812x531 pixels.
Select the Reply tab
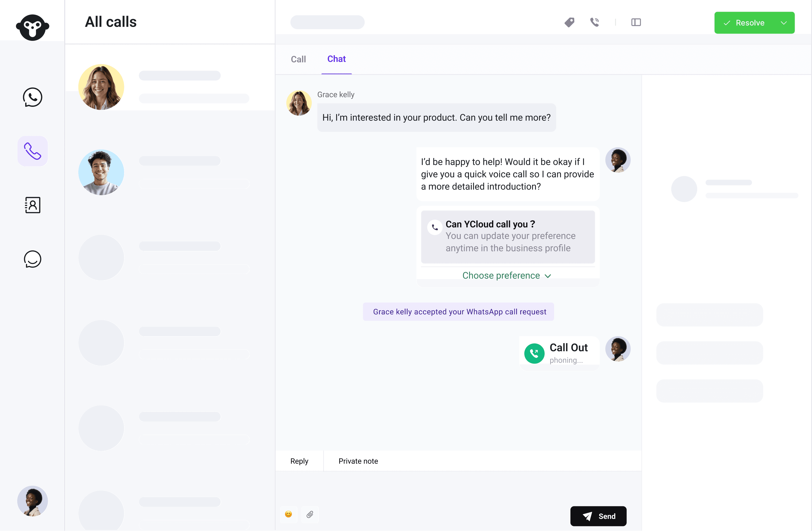pos(299,461)
